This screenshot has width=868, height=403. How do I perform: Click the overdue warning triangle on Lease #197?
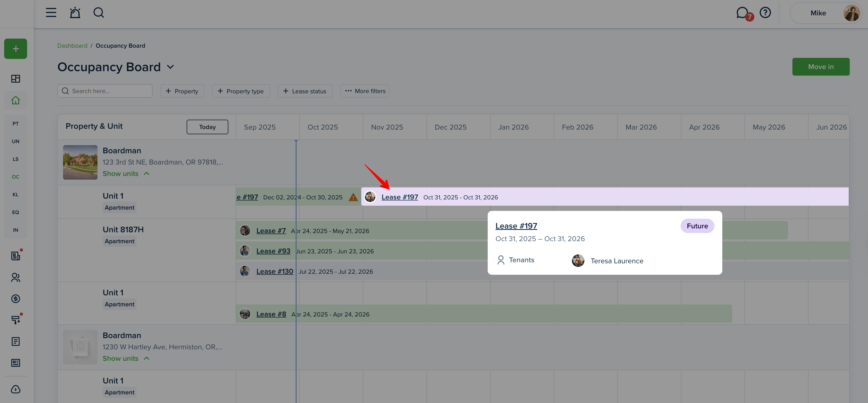click(353, 197)
